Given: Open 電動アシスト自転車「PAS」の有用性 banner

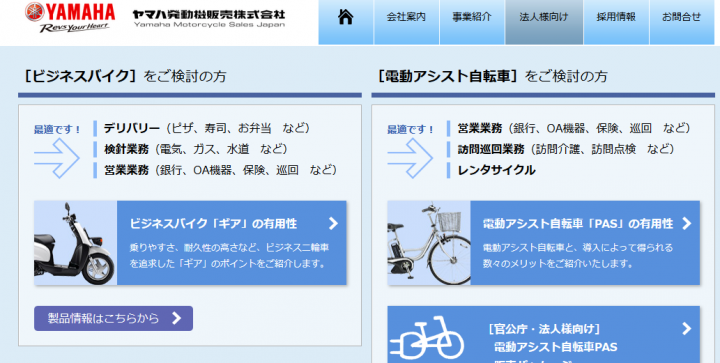Looking at the screenshot, I should [544, 243].
